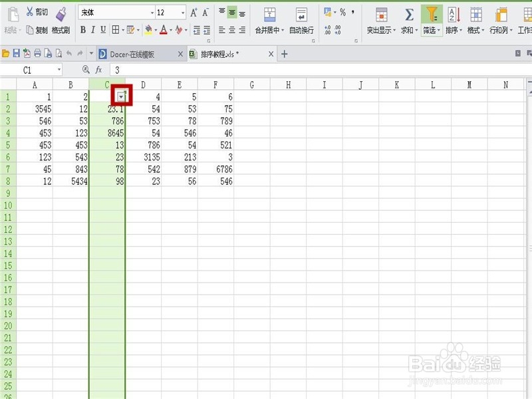
Task: Increase font size with the A+ icon
Action: click(x=194, y=13)
